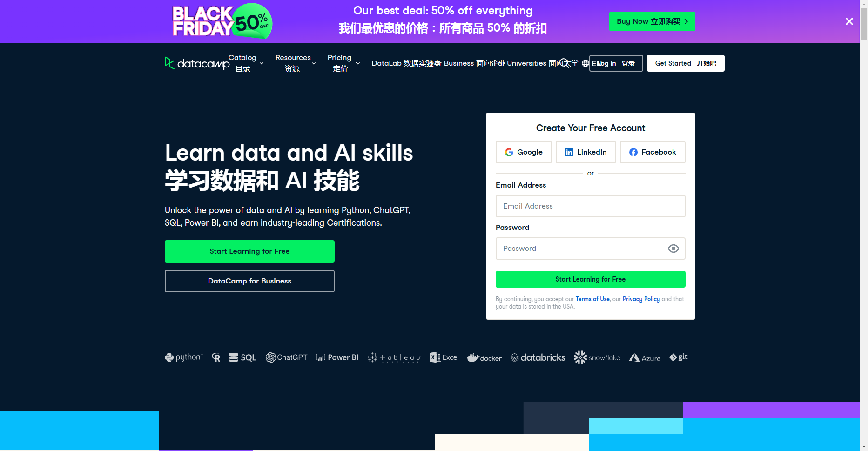
Task: Sign up with Google
Action: coord(524,152)
